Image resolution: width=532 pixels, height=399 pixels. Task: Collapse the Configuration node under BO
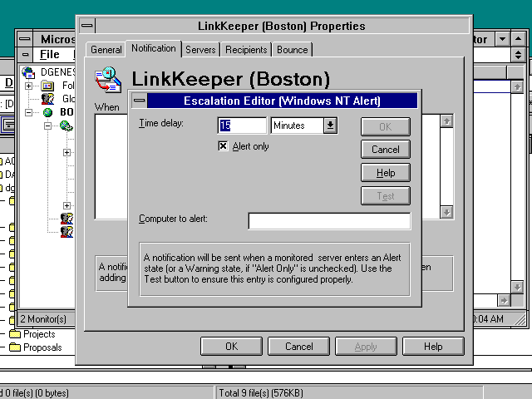[x=48, y=126]
